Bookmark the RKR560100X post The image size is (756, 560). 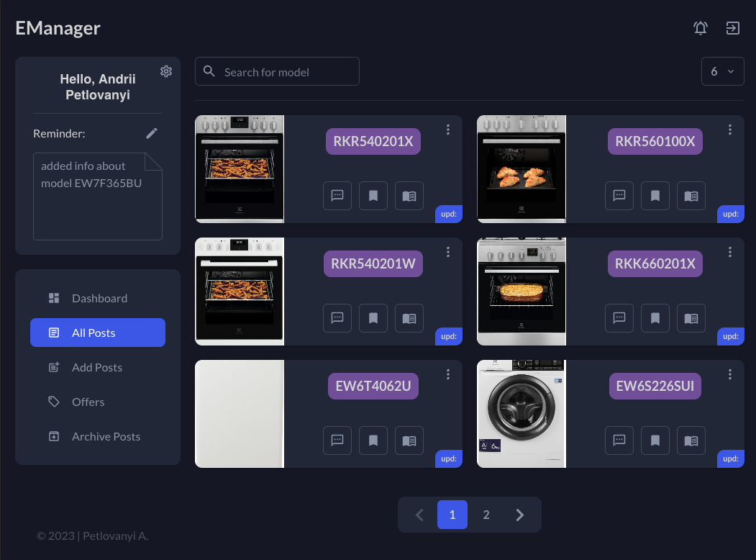point(655,196)
